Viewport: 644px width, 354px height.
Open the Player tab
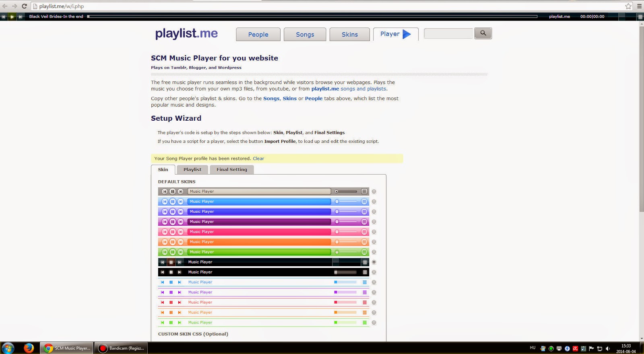pyautogui.click(x=396, y=34)
